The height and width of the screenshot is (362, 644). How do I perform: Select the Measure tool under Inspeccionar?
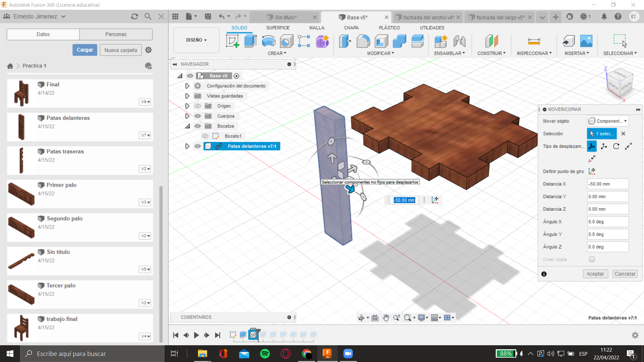coord(534,41)
